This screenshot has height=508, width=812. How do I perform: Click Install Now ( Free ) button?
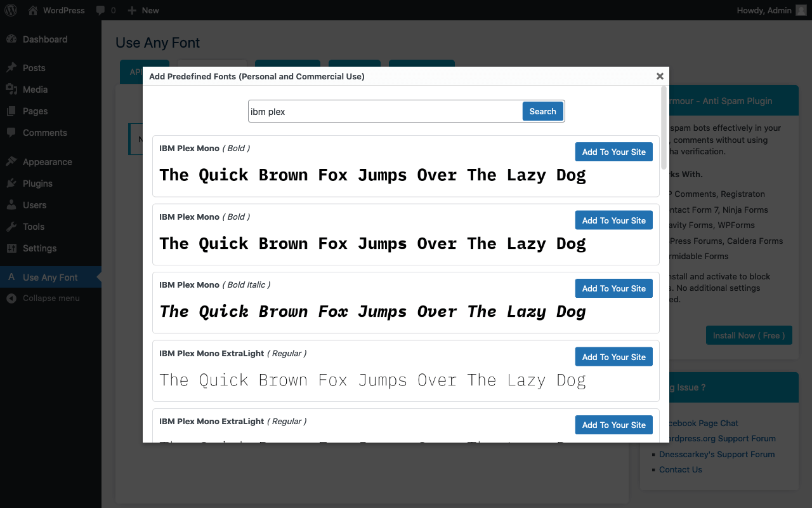pyautogui.click(x=749, y=335)
